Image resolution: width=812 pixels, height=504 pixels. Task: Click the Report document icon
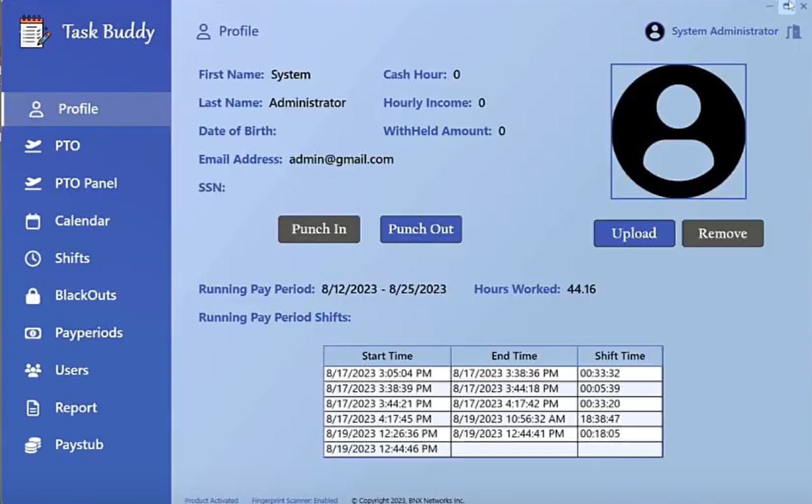point(33,408)
